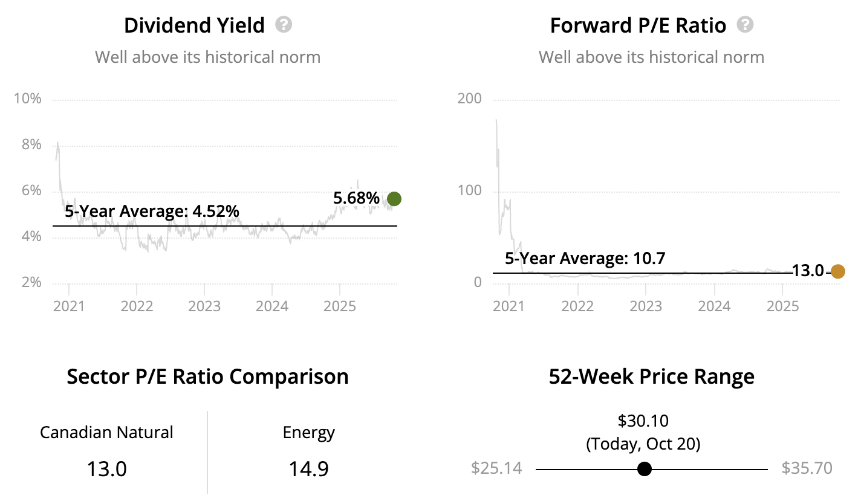Click the Dividend Yield chart title
The width and height of the screenshot is (861, 504).
coord(194,25)
